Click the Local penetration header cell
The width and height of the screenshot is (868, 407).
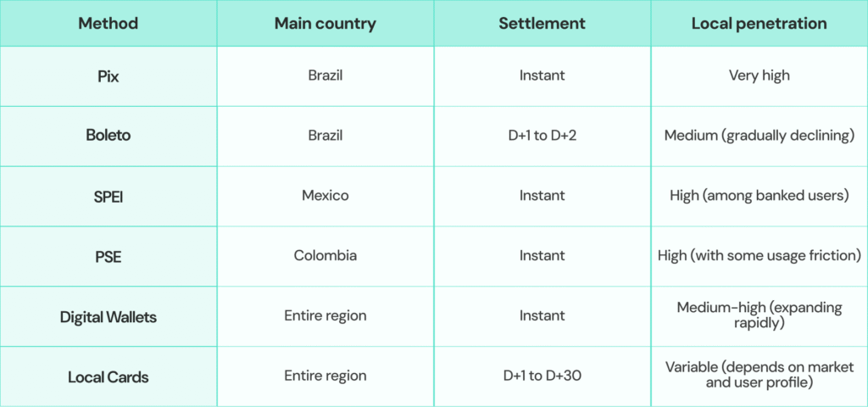pyautogui.click(x=759, y=24)
